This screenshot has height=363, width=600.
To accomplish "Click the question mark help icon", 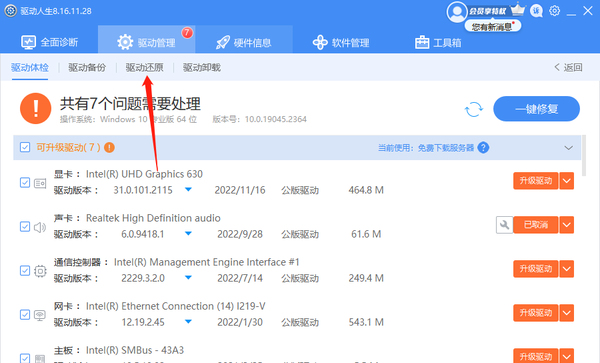I will pyautogui.click(x=483, y=148).
